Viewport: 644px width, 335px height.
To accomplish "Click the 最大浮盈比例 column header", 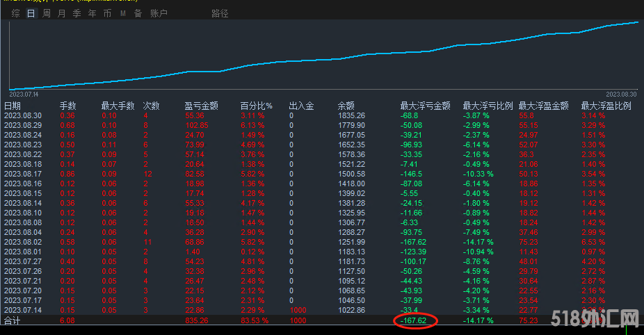I will point(606,106).
